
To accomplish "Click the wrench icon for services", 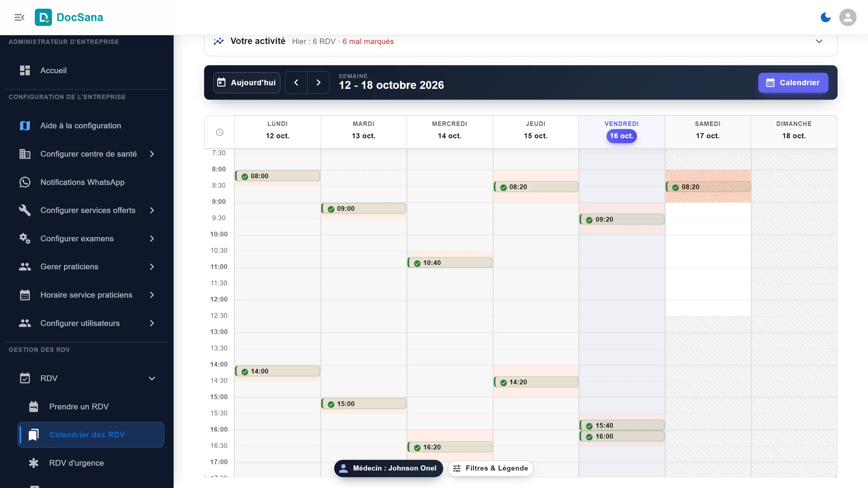I will (x=25, y=210).
